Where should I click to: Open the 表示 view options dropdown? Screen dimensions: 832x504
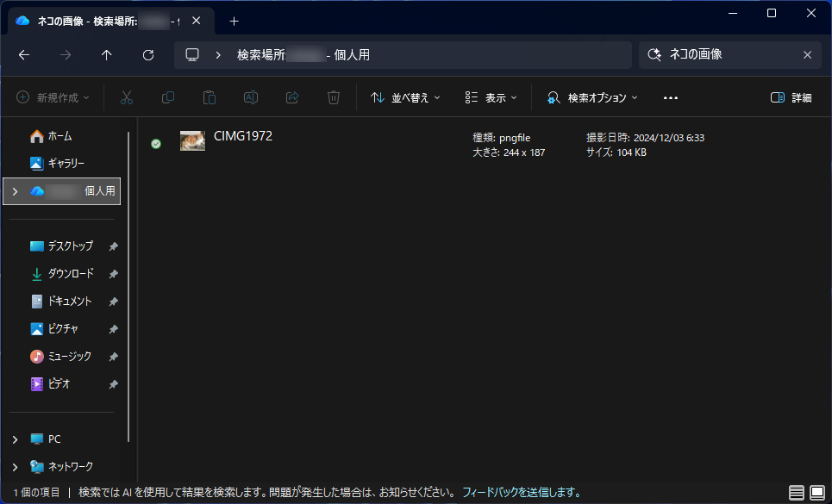(490, 97)
